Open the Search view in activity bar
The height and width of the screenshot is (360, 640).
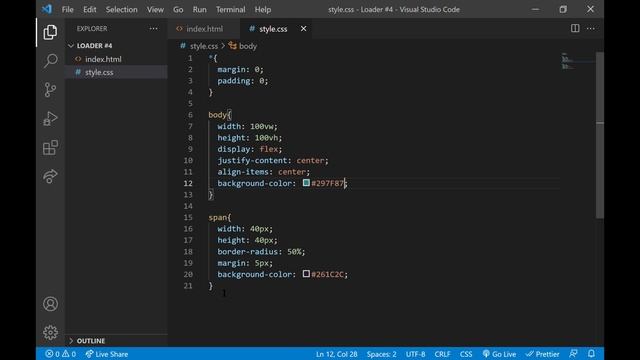(50, 61)
